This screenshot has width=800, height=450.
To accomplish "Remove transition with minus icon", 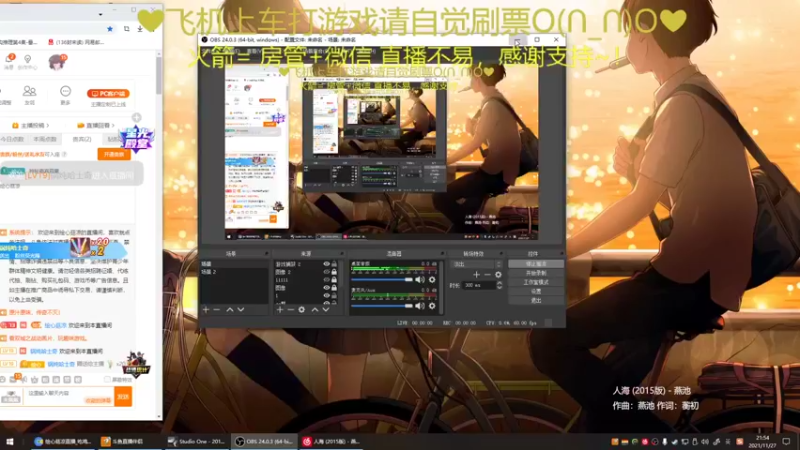I will point(487,274).
